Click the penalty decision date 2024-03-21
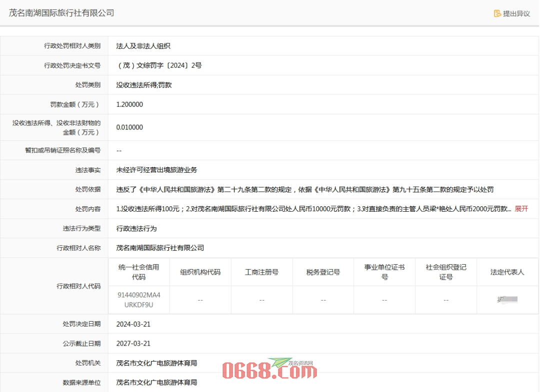Screen dimensions: 540x392 pyautogui.click(x=133, y=324)
